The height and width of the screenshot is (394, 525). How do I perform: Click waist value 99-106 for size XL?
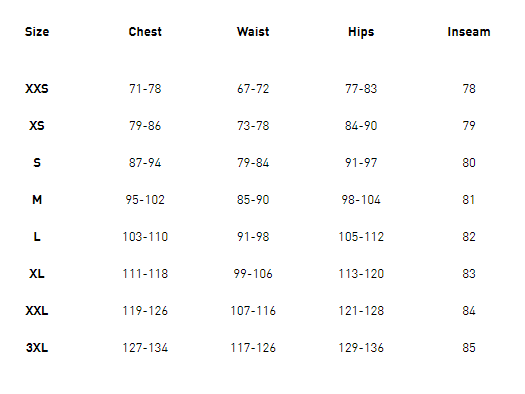[x=253, y=273]
